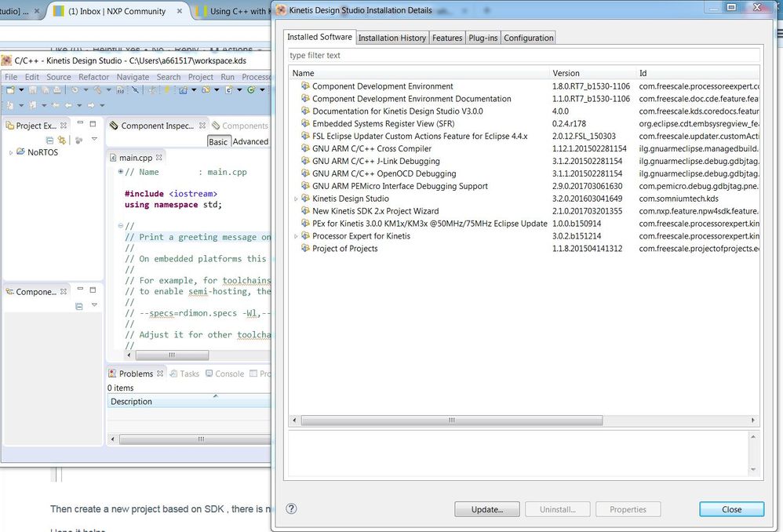
Task: Open the Build All gear dropdown arrow
Action: coord(86,90)
